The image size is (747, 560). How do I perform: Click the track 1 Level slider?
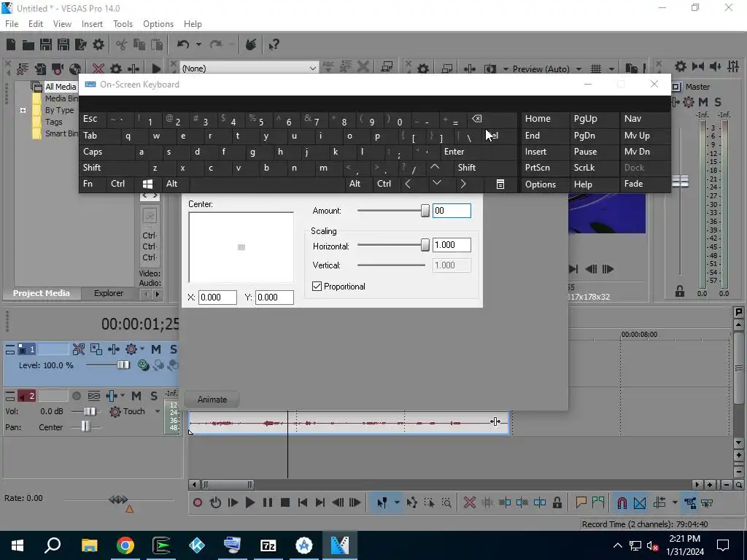(x=123, y=365)
